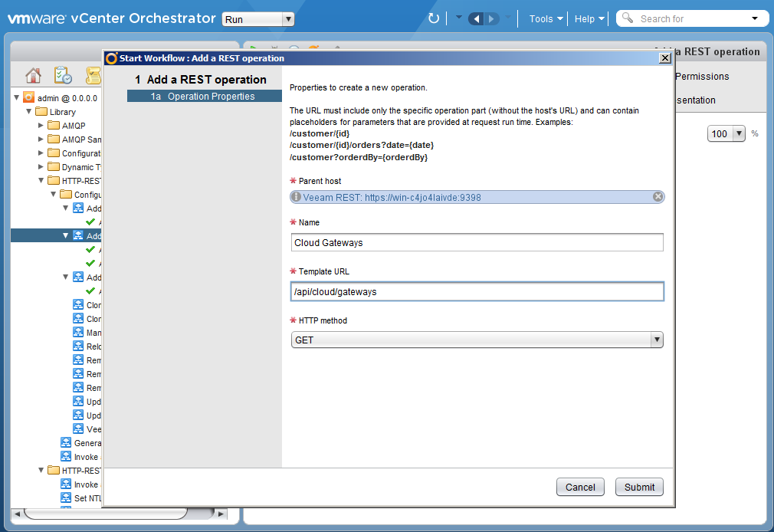Submit the workflow
This screenshot has height=532, width=774.
639,487
